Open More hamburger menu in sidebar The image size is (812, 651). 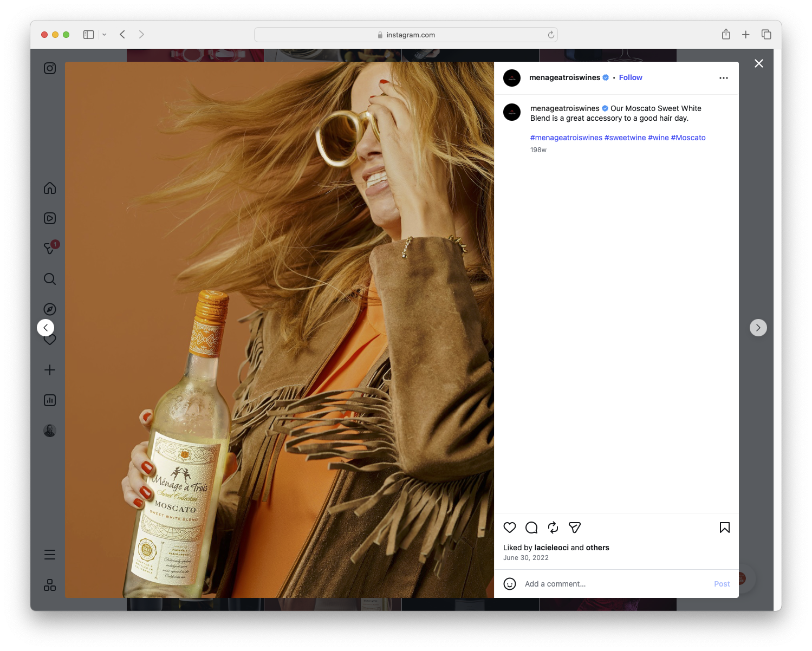click(x=50, y=555)
